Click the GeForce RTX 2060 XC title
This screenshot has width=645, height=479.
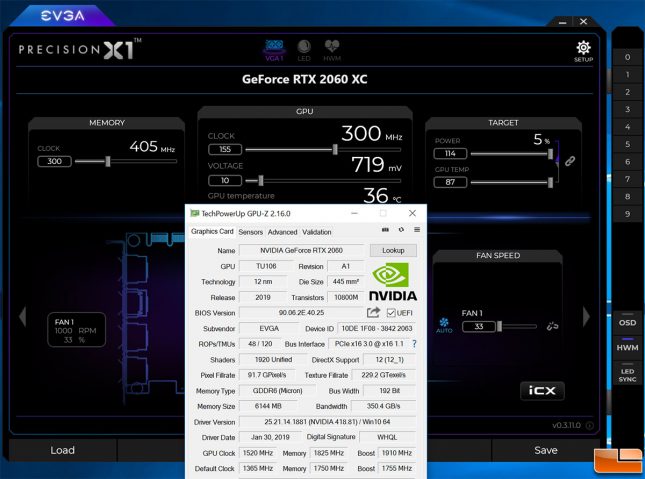pyautogui.click(x=304, y=79)
